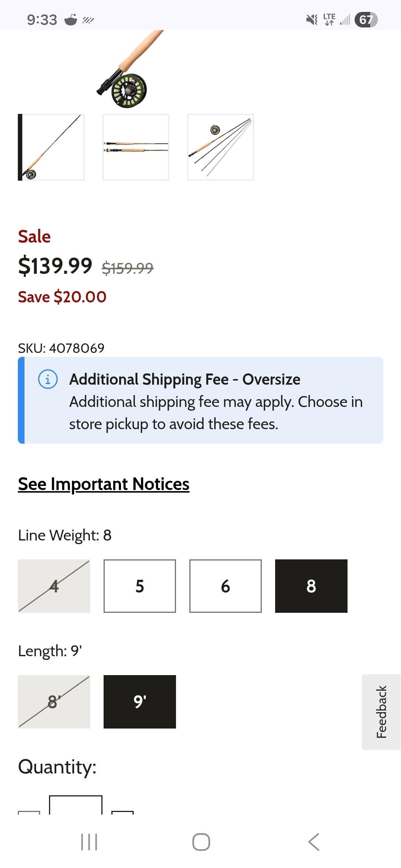Tap the Android home button icon

(201, 842)
